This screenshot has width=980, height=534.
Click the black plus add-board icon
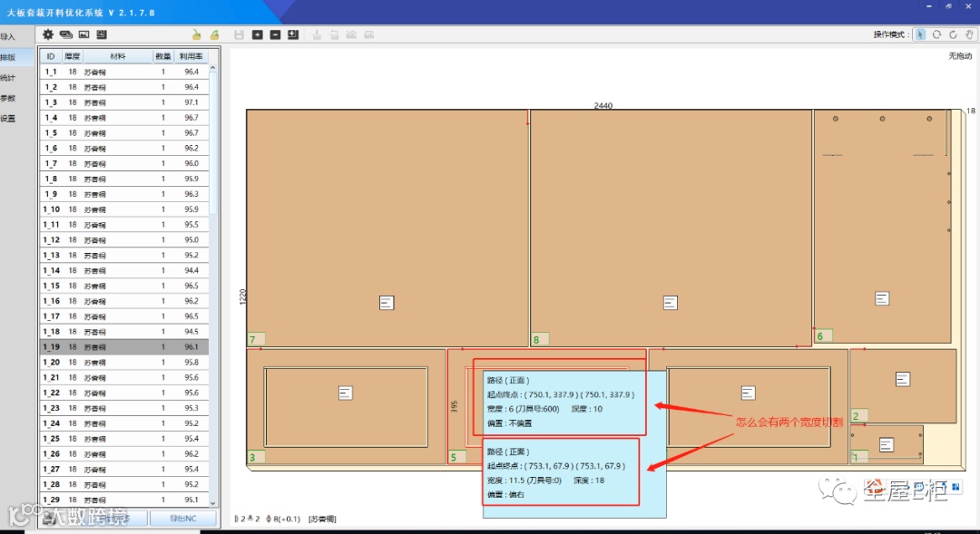[257, 35]
